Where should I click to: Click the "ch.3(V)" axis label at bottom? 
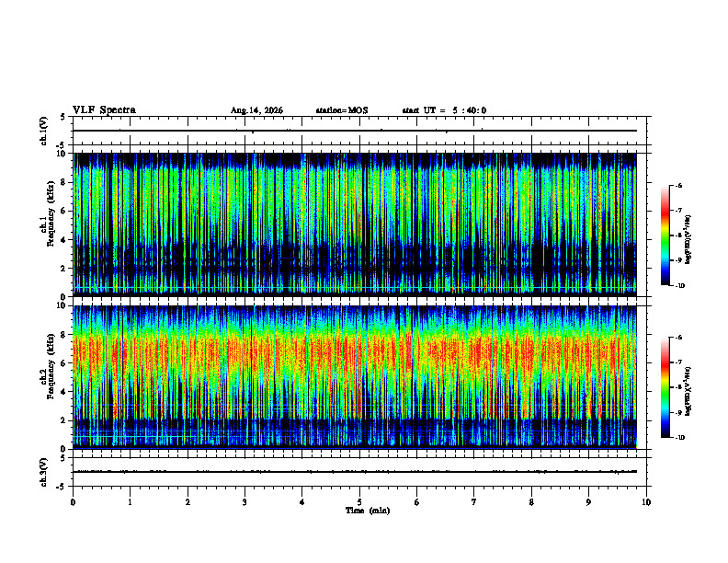[x=43, y=472]
